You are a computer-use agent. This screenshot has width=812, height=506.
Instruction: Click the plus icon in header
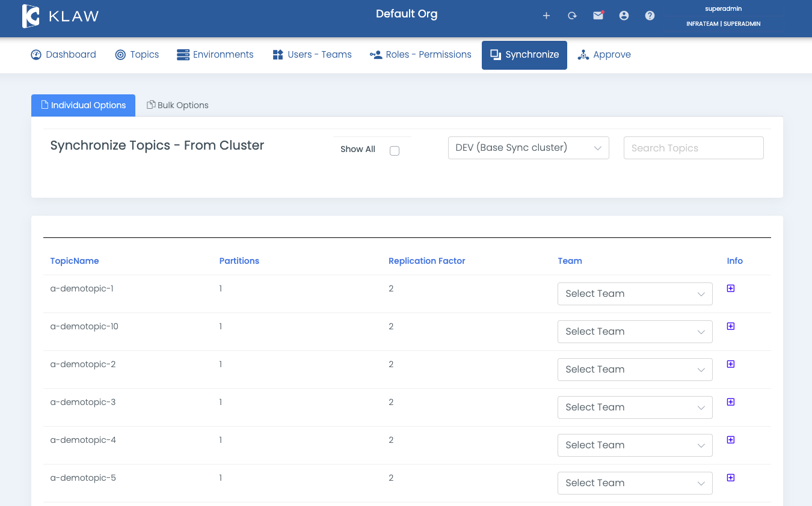(546, 16)
